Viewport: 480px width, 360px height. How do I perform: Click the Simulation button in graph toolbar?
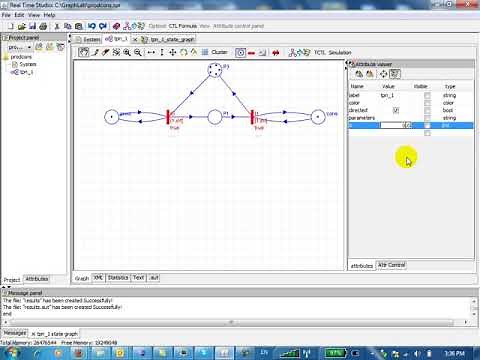(340, 53)
